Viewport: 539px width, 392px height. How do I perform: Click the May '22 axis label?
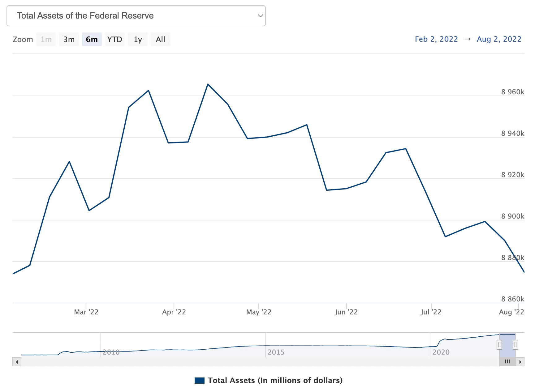(x=259, y=312)
